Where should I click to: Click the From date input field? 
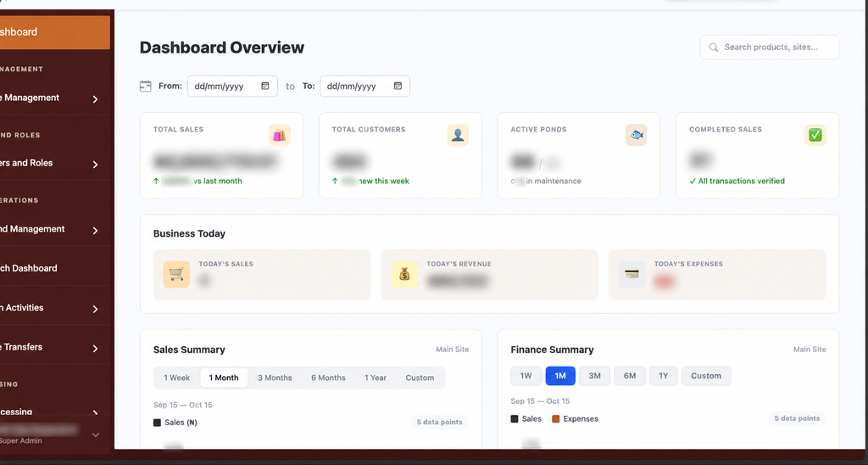point(232,86)
